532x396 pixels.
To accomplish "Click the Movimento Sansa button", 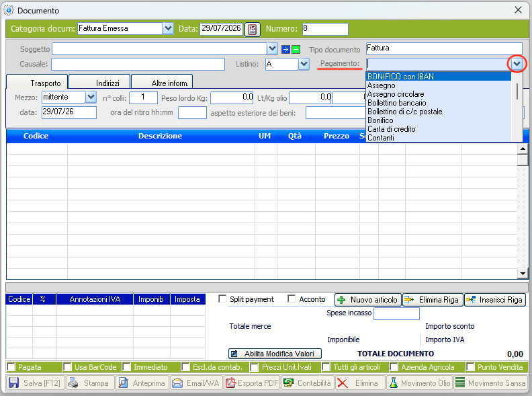I will click(x=490, y=383).
